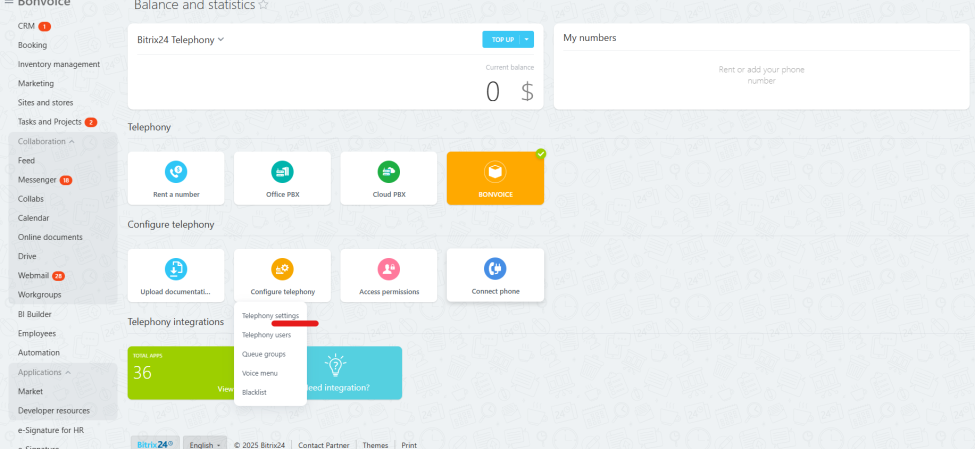Open Collabs in the sidebar

(30, 199)
